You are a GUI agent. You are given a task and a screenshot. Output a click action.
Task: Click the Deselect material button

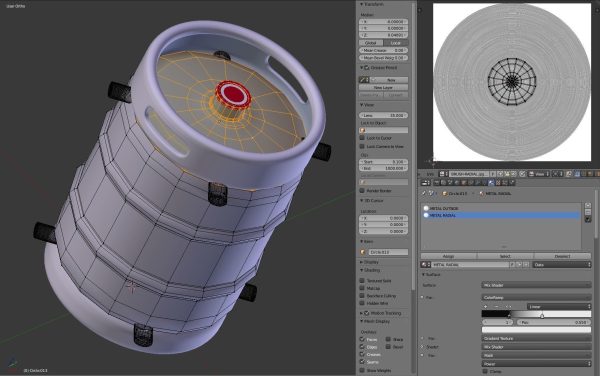pos(562,256)
